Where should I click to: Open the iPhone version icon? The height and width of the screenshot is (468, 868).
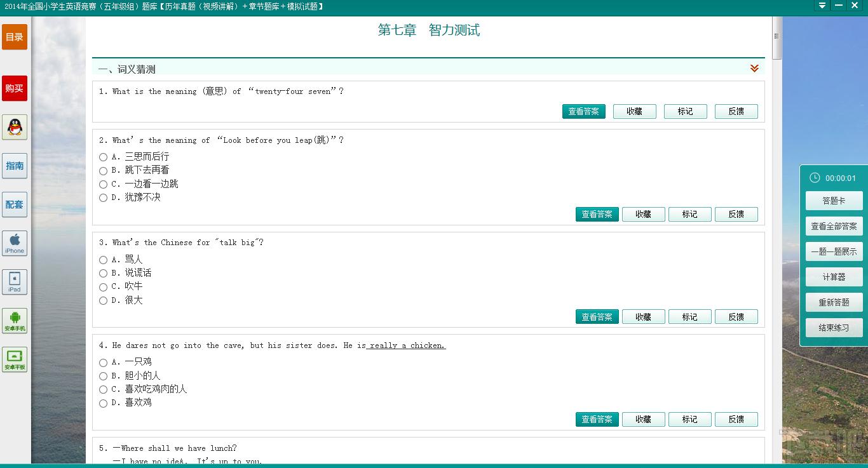[x=15, y=243]
